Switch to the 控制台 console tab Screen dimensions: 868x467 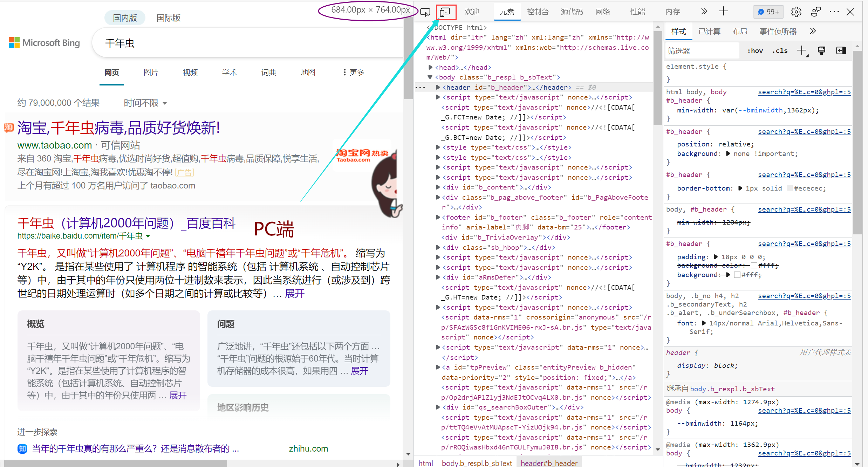[x=537, y=12]
